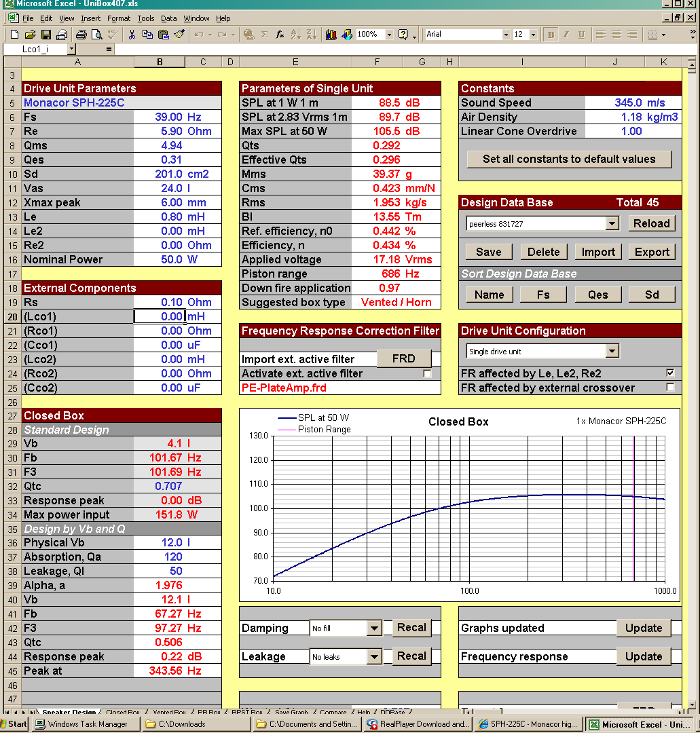Open the Data menu
The height and width of the screenshot is (733, 700).
[169, 18]
